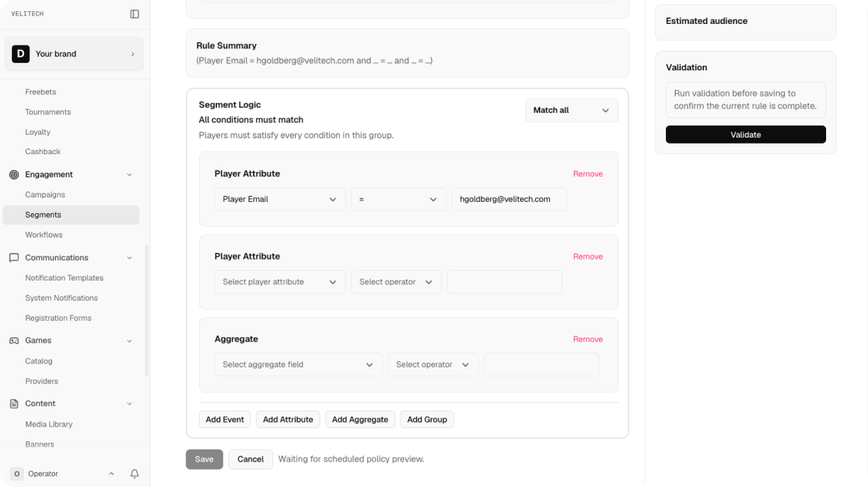Screen dimensions: 868x487
Task: Run Validate in Validation panel
Action: 746,135
